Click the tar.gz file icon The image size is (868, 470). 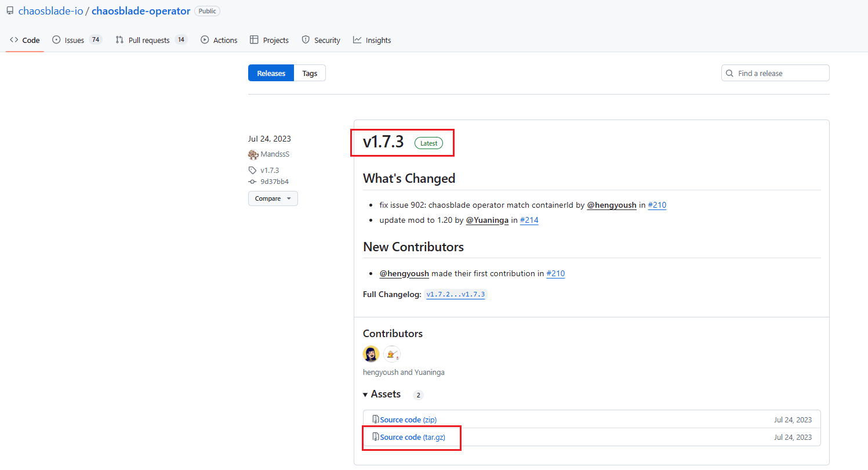click(376, 437)
